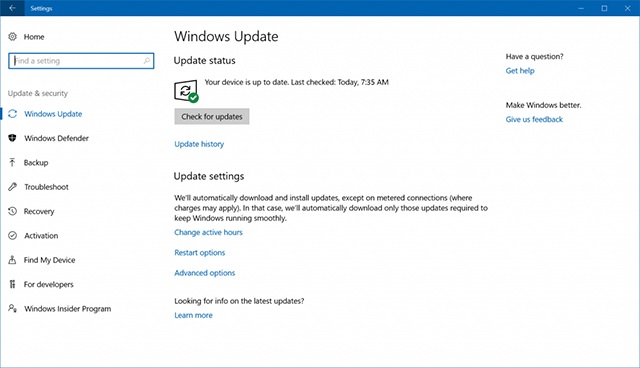The width and height of the screenshot is (640, 368).
Task: Click the Change active hours link
Action: (x=209, y=232)
